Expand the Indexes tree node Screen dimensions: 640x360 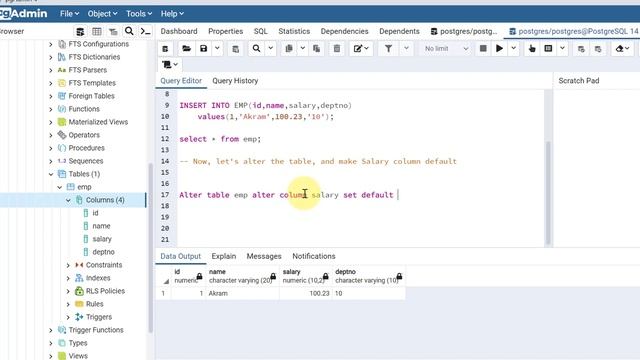[68, 278]
